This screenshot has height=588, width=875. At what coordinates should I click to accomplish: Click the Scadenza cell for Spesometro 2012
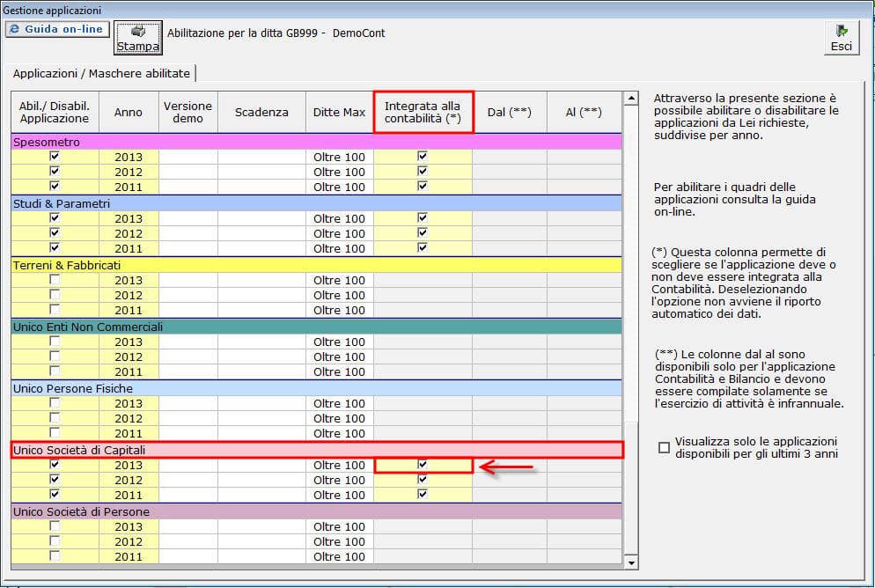[261, 172]
